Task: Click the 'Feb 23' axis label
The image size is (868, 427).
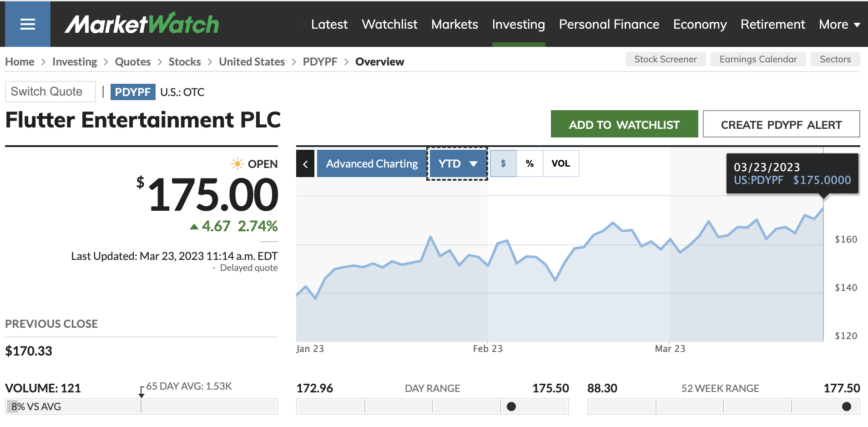Action: coord(488,349)
